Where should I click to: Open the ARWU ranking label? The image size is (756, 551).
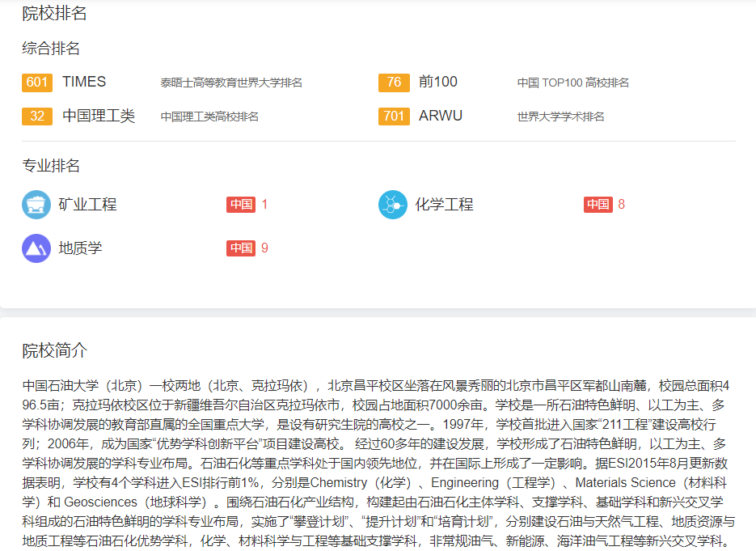(x=440, y=116)
